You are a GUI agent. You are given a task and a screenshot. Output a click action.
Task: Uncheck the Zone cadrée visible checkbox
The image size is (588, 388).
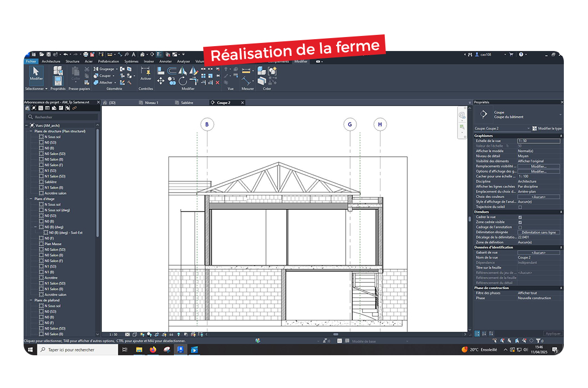520,222
